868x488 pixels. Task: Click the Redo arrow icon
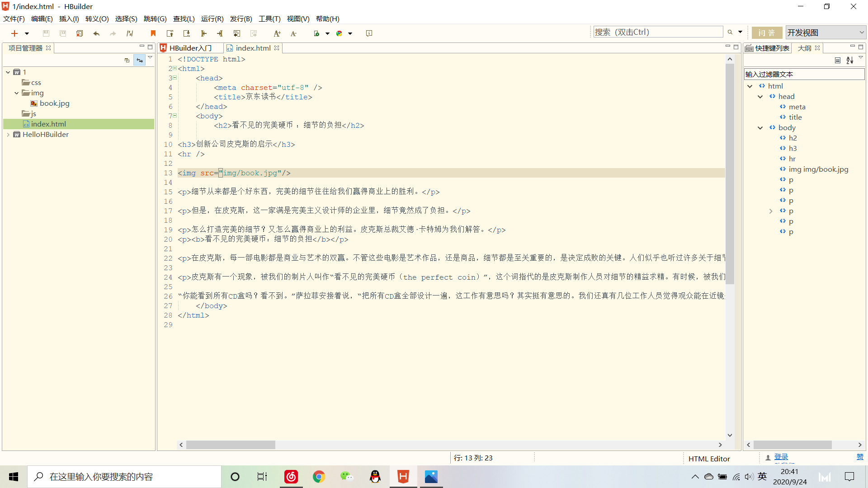coord(113,33)
